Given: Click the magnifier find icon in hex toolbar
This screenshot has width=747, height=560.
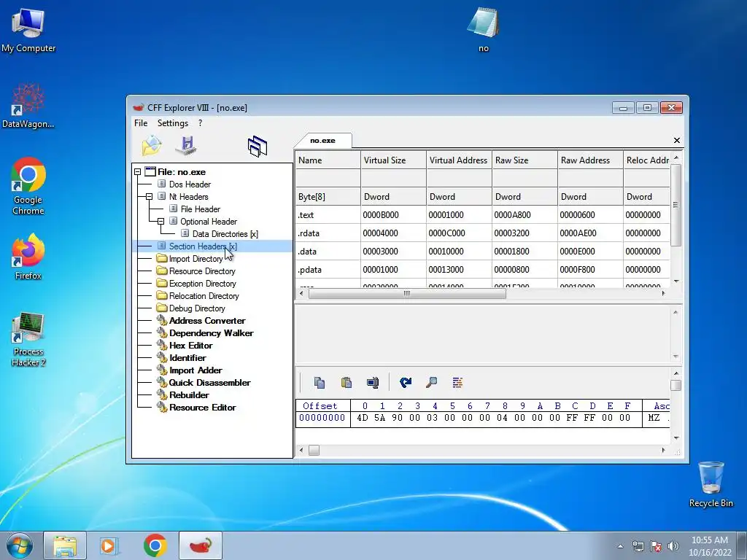Looking at the screenshot, I should [x=432, y=382].
